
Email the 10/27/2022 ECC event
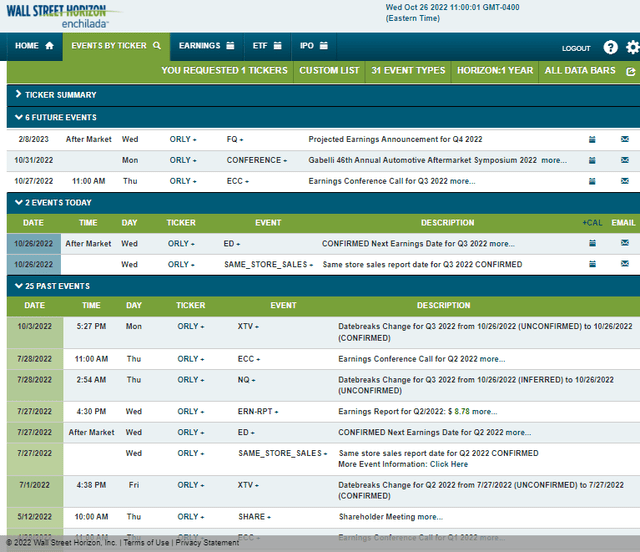click(x=624, y=181)
